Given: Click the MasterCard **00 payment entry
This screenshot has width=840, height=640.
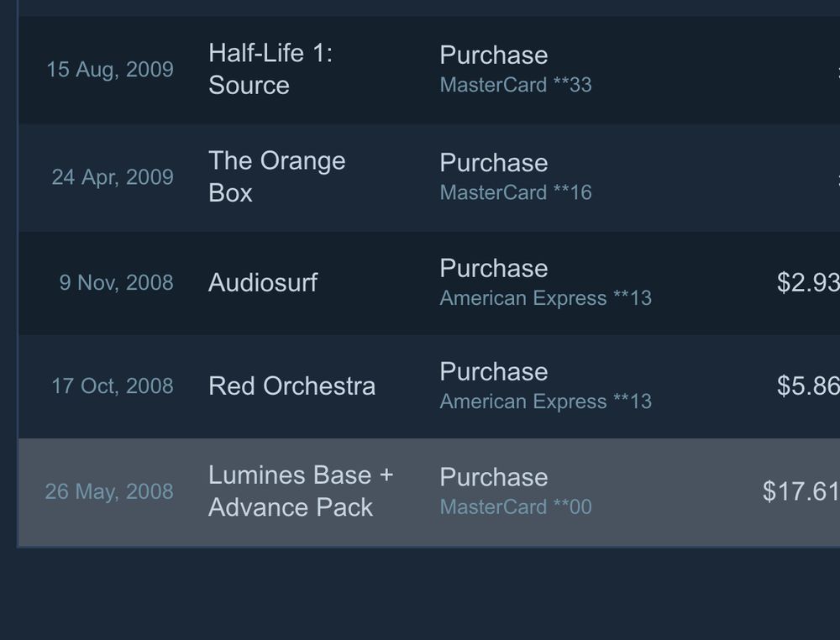Looking at the screenshot, I should pyautogui.click(x=516, y=506).
